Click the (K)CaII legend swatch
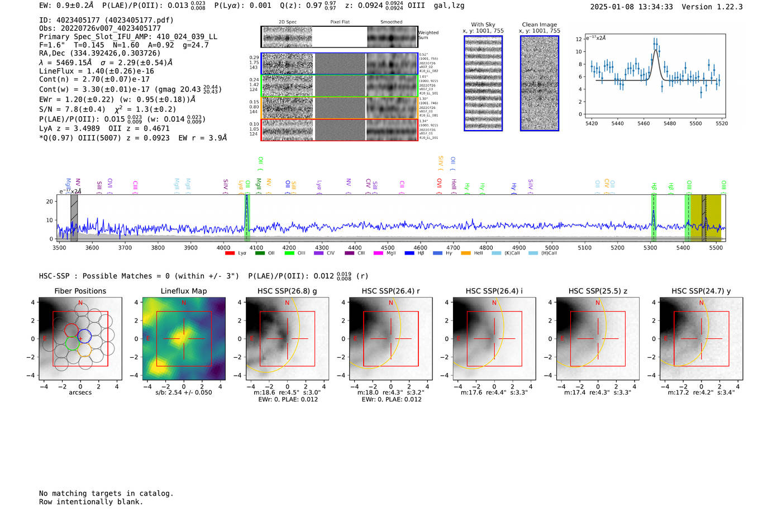Viewport: 782px width, 532px height. click(497, 253)
